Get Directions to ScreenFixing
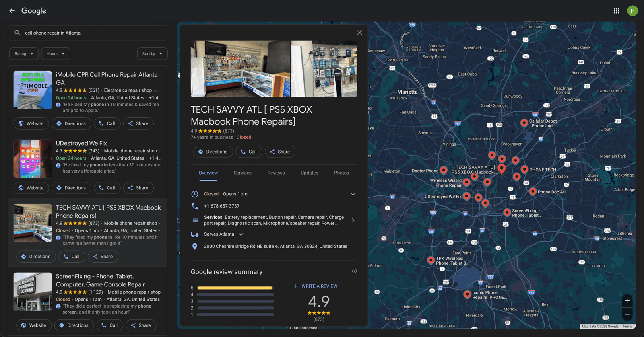This screenshot has height=337, width=644. tap(74, 325)
